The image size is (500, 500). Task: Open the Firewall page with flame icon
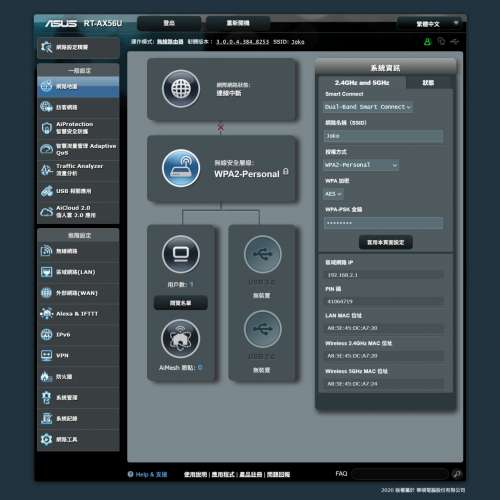click(x=78, y=377)
